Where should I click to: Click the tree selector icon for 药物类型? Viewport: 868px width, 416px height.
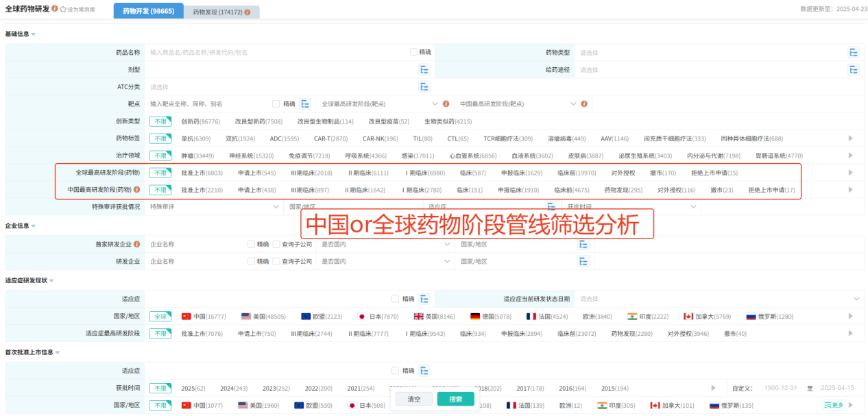(853, 52)
